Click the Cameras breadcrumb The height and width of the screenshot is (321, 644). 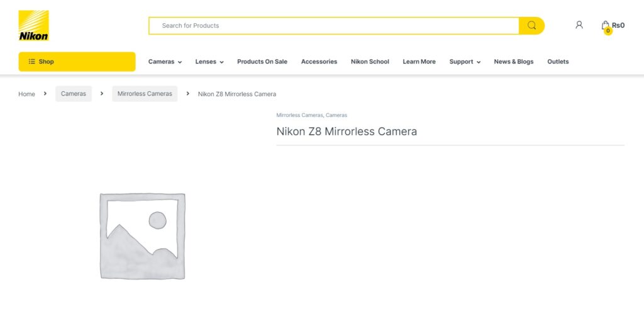click(74, 94)
